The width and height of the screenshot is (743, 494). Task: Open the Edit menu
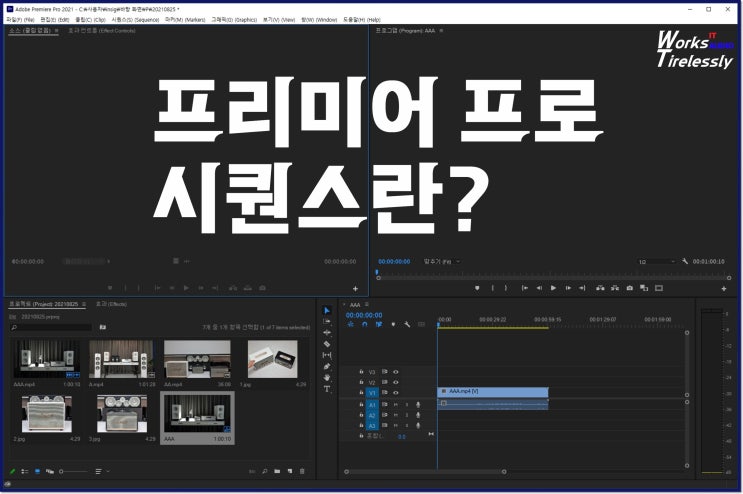pyautogui.click(x=54, y=20)
